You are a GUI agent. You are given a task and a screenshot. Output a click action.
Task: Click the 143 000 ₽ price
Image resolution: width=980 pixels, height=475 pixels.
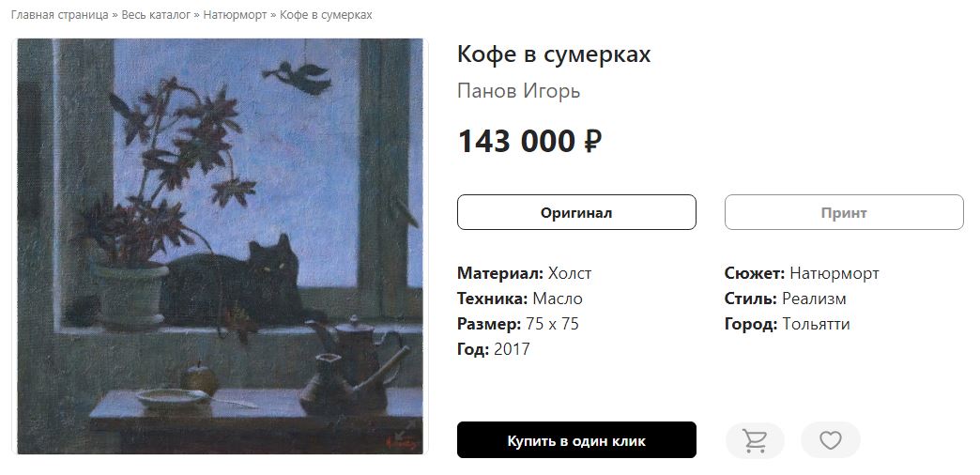coord(530,141)
